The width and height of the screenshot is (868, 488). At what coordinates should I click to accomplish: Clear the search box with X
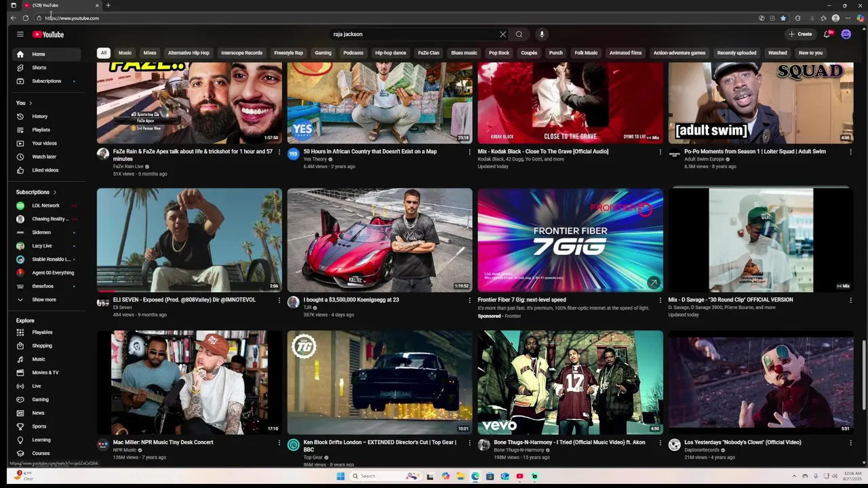[502, 34]
